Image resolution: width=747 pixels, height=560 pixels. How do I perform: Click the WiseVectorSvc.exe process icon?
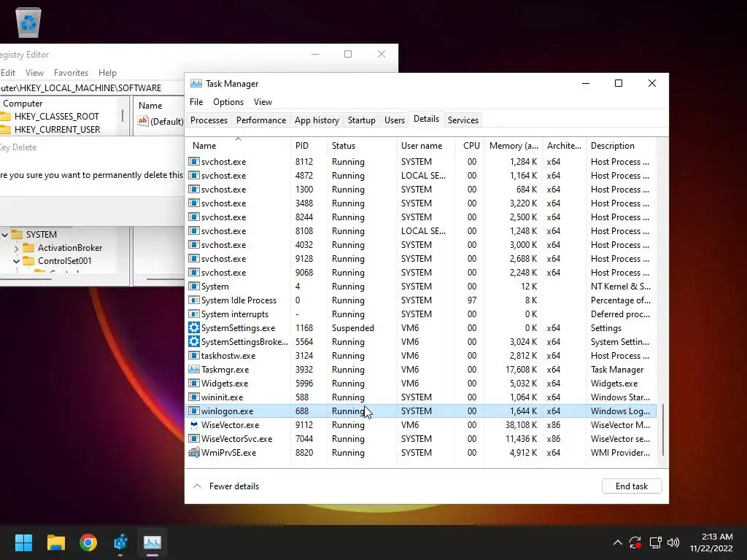pyautogui.click(x=193, y=438)
